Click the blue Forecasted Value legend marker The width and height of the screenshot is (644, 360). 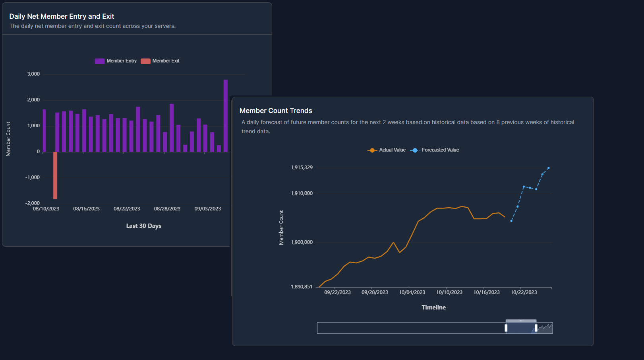coord(415,150)
